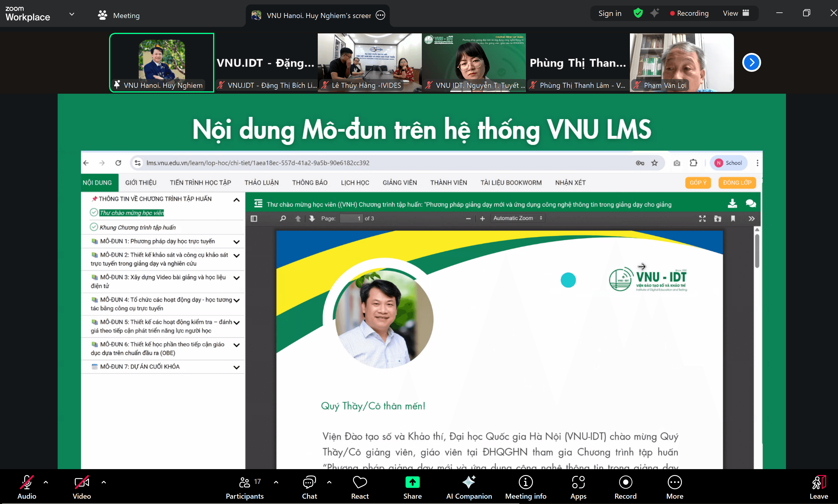Reload the shared browser page
Viewport: 838px width, 504px height.
[x=118, y=163]
